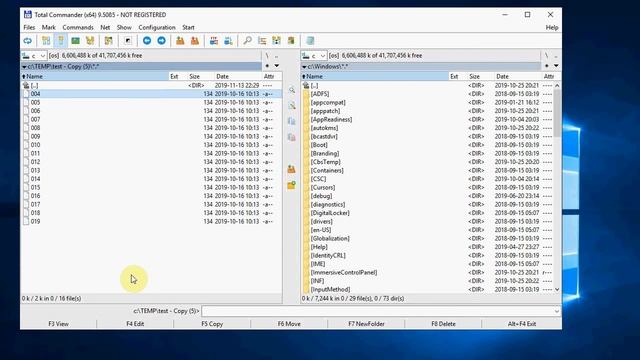Open the Multi-rename tool icon
This screenshot has width=640, height=360.
point(262,41)
